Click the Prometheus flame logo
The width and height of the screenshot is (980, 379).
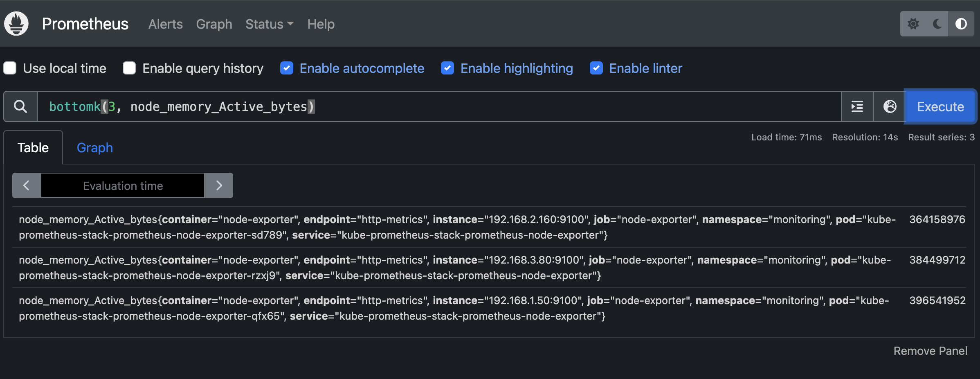(16, 24)
